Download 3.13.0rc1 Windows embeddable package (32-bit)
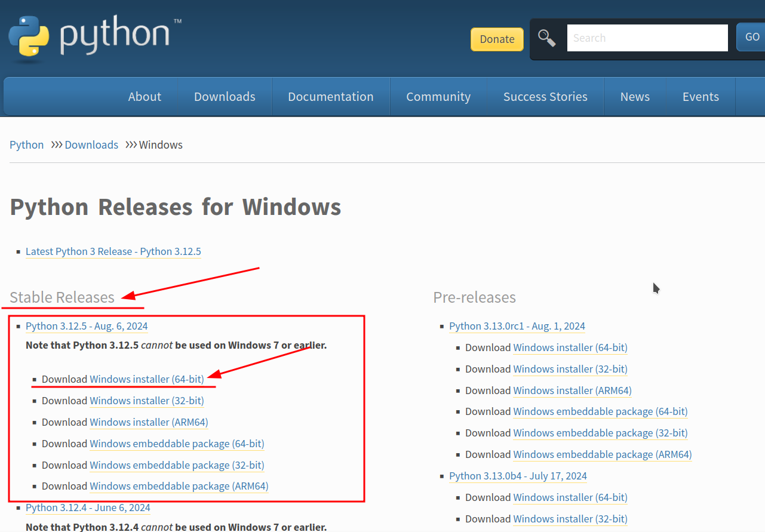Image resolution: width=765 pixels, height=532 pixels. [600, 433]
